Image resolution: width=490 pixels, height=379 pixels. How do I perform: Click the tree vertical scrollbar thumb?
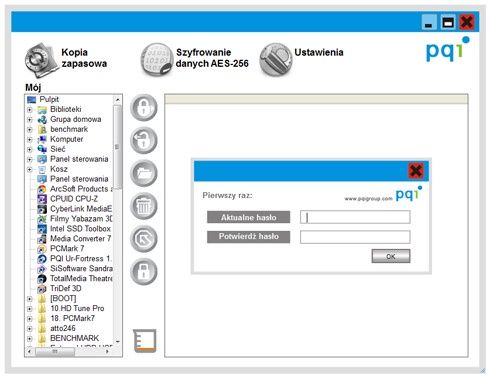(117, 147)
